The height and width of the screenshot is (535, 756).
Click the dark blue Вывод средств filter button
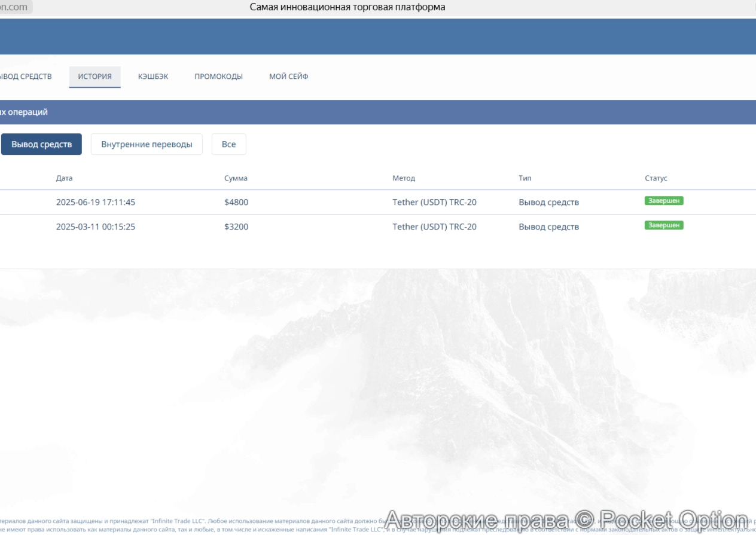[x=41, y=144]
